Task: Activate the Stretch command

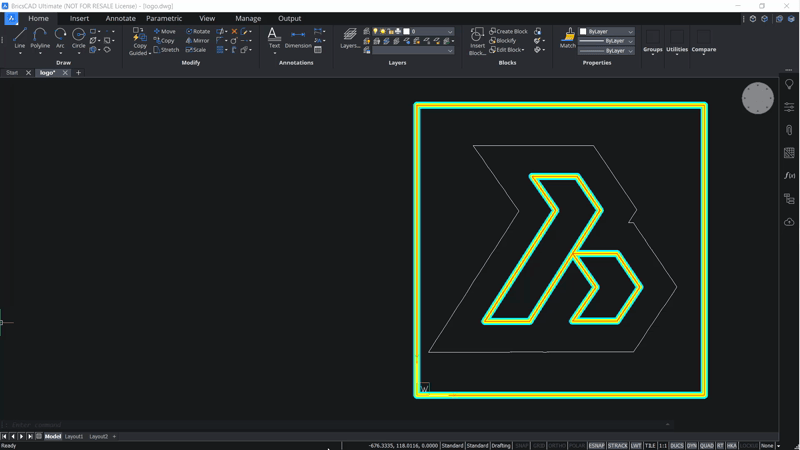Action: coord(166,49)
